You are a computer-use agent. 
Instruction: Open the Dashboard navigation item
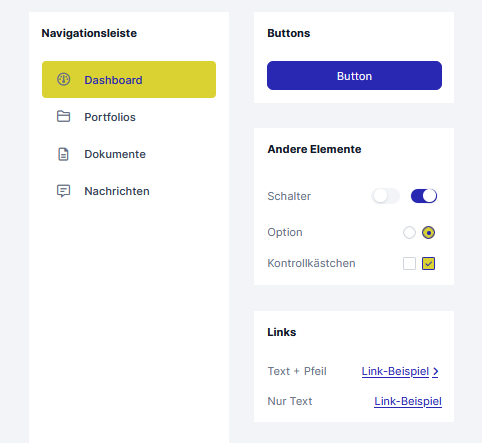click(129, 80)
